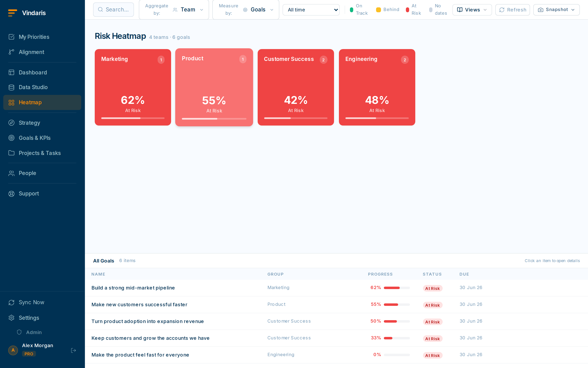
Task: Focus the Search input field
Action: [114, 9]
